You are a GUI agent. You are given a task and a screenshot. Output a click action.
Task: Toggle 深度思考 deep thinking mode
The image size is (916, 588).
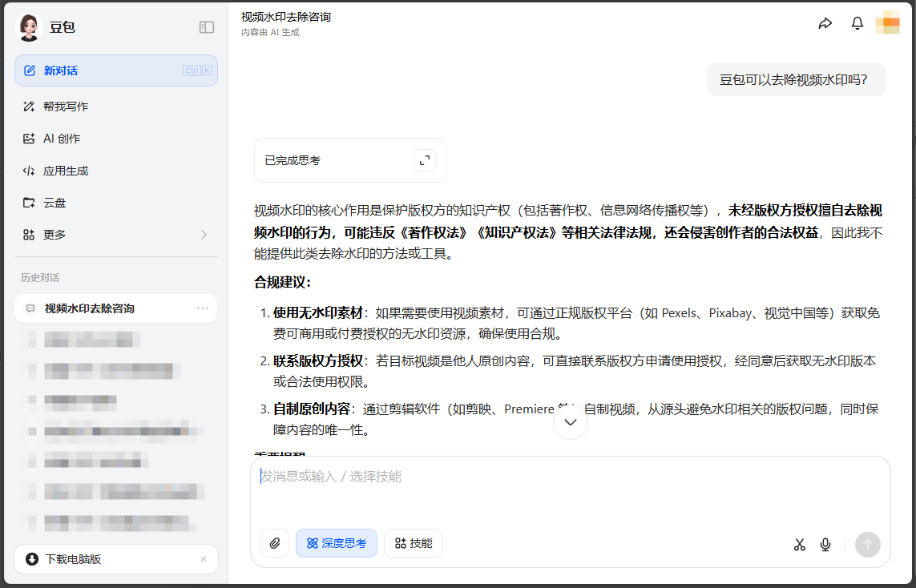click(337, 543)
